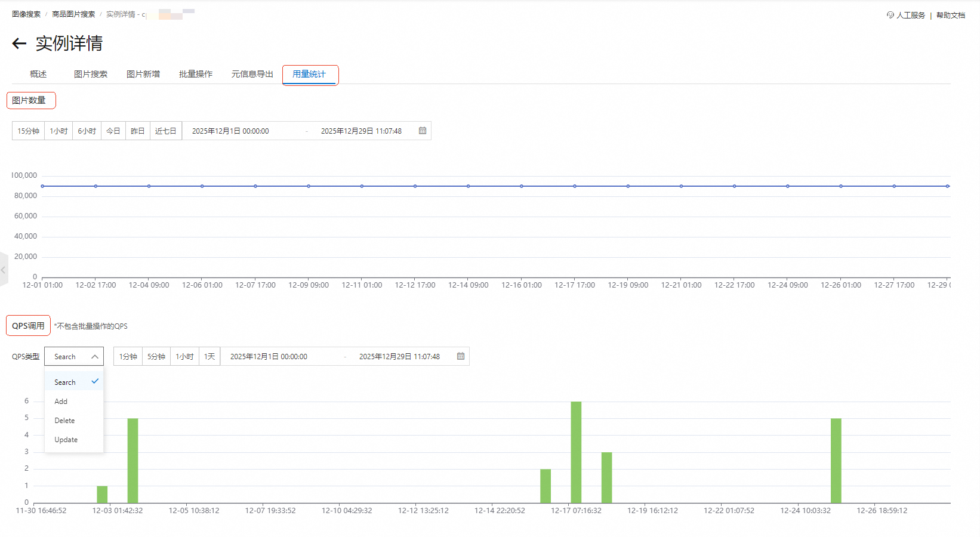Open the 帮助文档 help link
This screenshot has width=980, height=537.
tap(951, 15)
